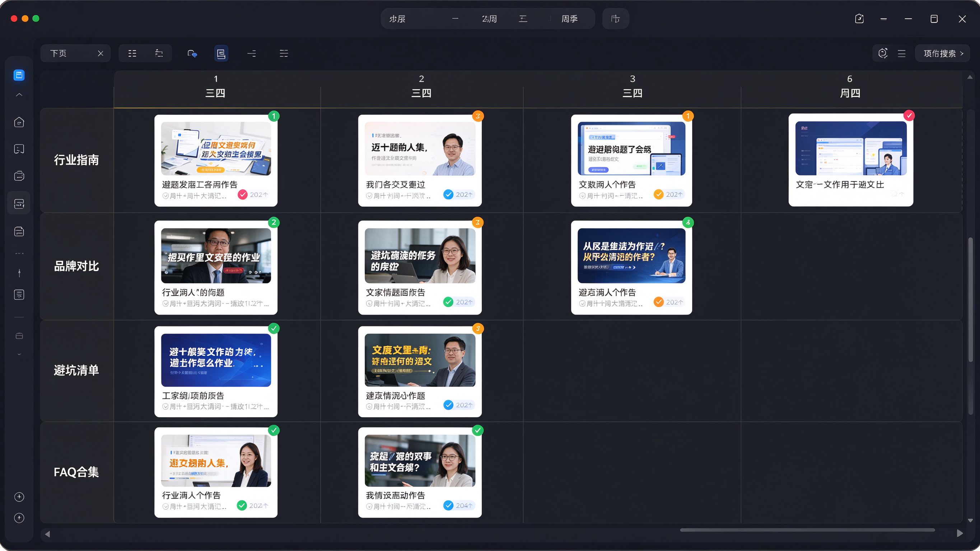Toggle blue check on 我们各交叉重过 card
Viewport: 980px width, 551px height.
448,195
